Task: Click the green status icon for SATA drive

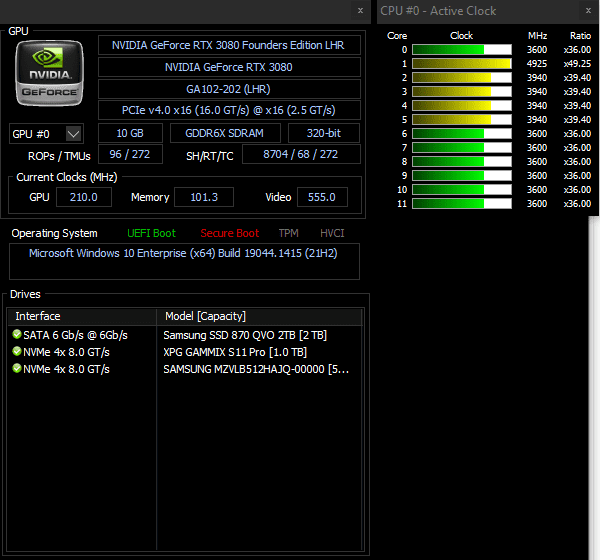Action: [16, 334]
